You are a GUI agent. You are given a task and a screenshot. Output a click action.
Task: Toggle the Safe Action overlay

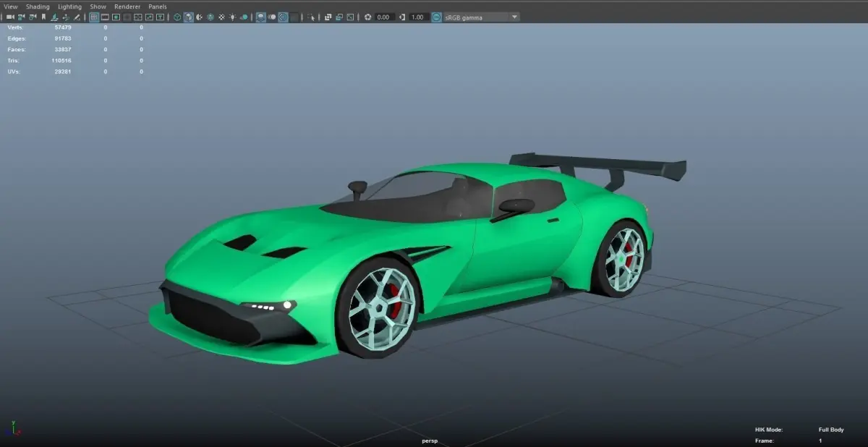(x=149, y=17)
